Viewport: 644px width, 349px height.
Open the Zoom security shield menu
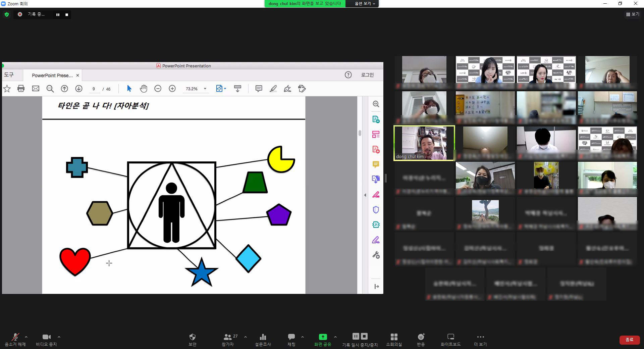click(x=192, y=339)
